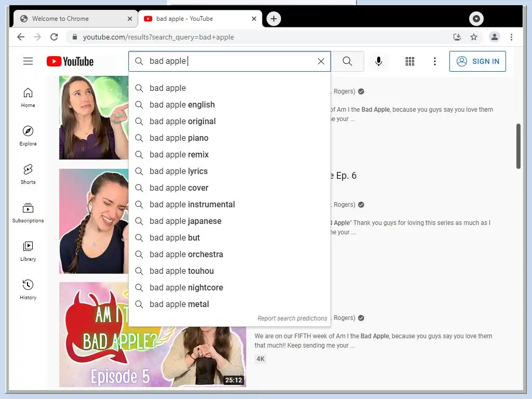Image resolution: width=532 pixels, height=399 pixels.
Task: Choose suggestion 'bad apple orchestra'
Action: point(229,255)
